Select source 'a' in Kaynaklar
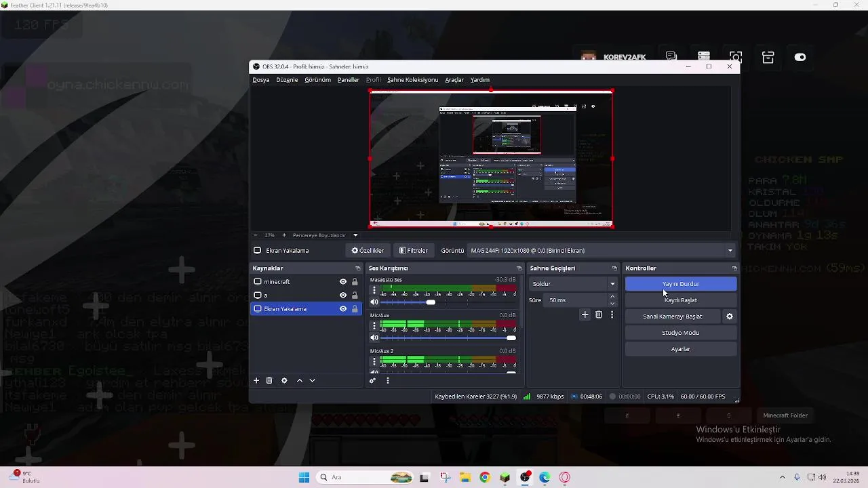868x488 pixels. pos(306,296)
